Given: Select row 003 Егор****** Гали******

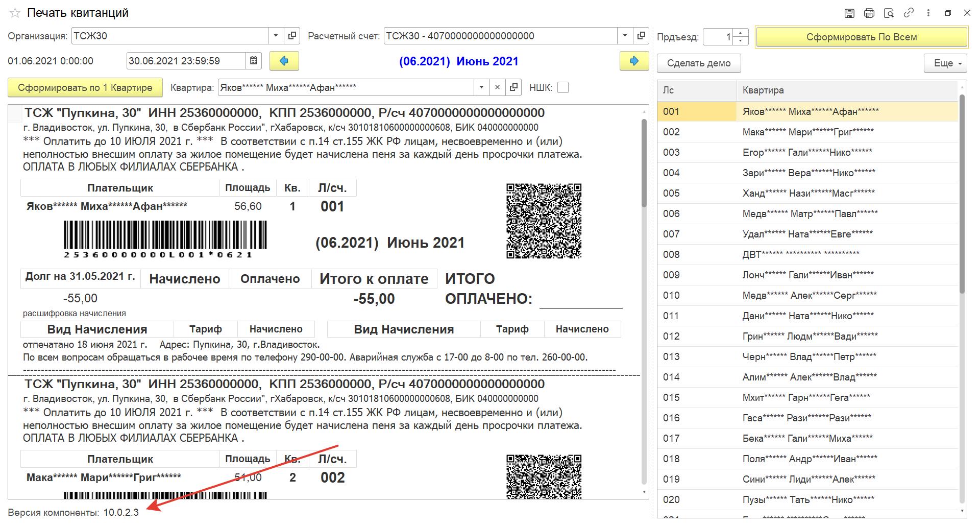Looking at the screenshot, I should pos(807,152).
